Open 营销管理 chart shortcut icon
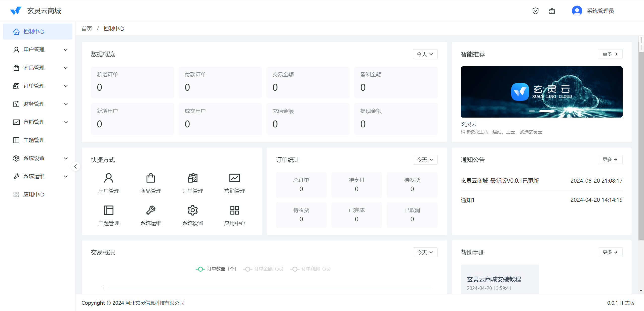This screenshot has height=311, width=644. 234,178
